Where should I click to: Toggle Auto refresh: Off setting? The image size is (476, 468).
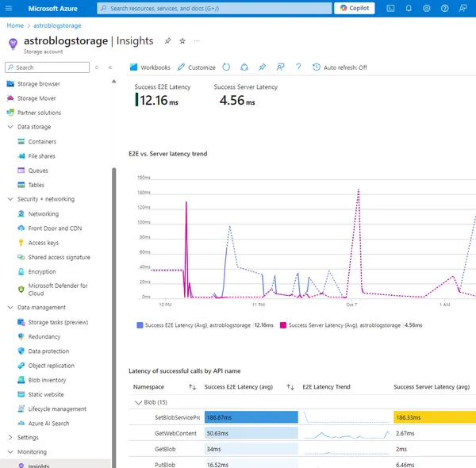click(340, 67)
